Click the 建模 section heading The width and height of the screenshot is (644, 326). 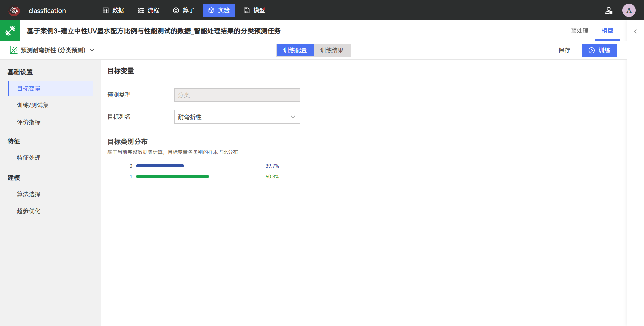14,178
